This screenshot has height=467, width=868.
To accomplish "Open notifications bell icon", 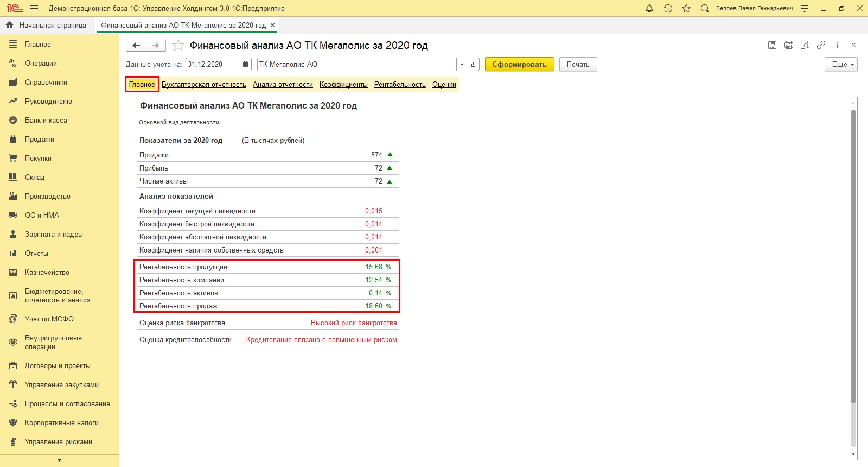I will (649, 8).
